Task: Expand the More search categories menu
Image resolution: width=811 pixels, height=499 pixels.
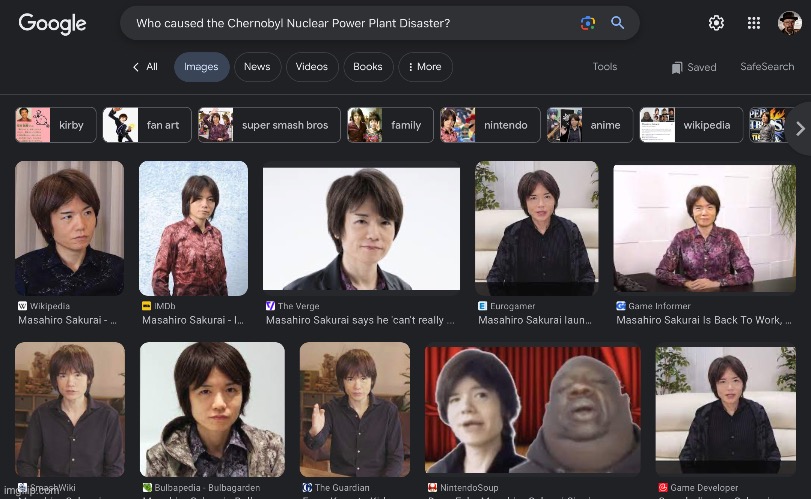Action: point(425,67)
